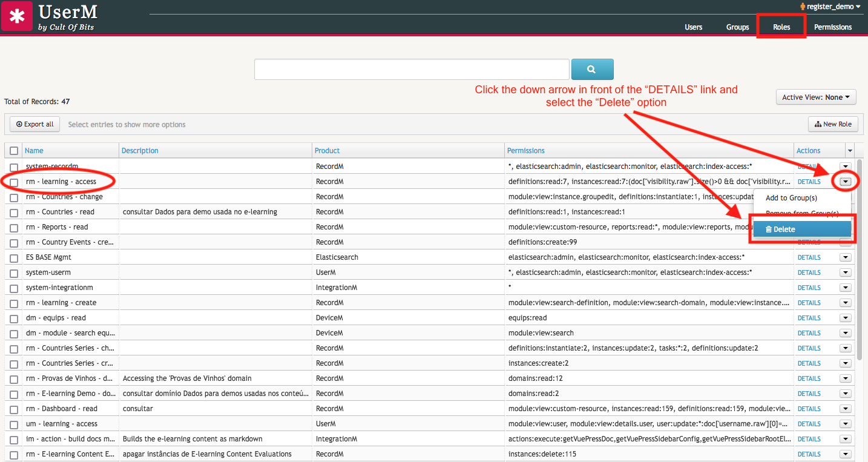Viewport: 868px width, 462px height.
Task: Check the system-recordm row checkbox
Action: [14, 167]
